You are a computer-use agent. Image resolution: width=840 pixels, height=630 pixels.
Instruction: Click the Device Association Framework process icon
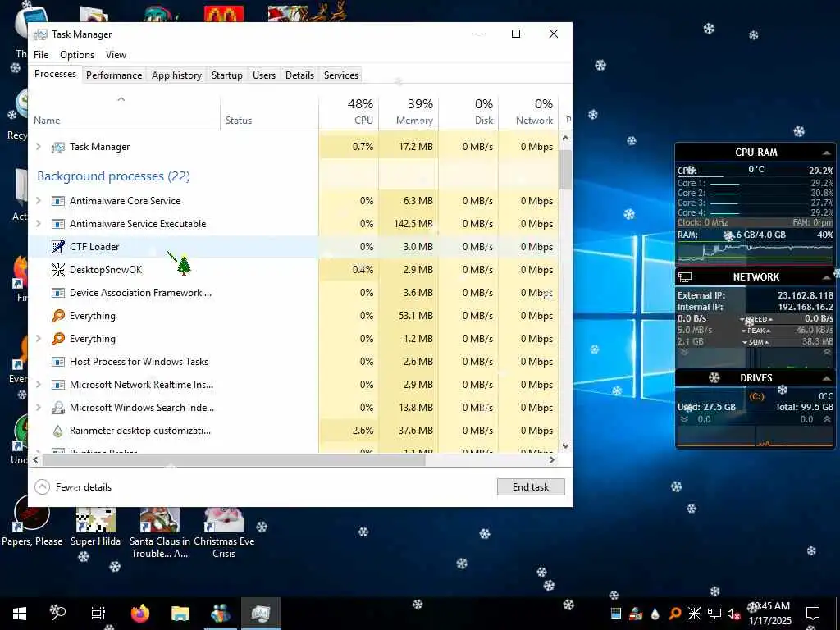[58, 293]
